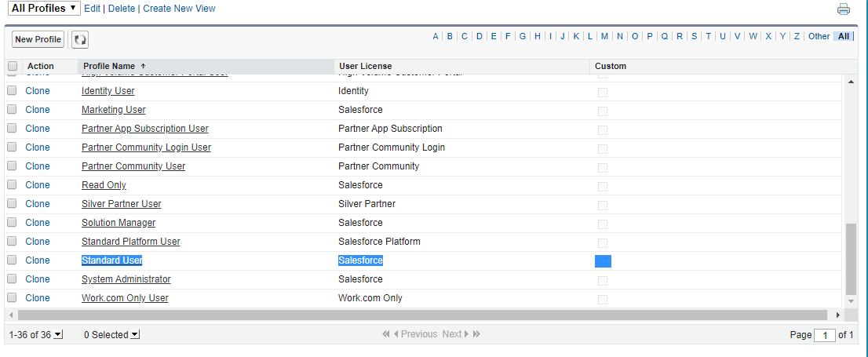The width and height of the screenshot is (868, 357).
Task: Open the Standard Platform User profile
Action: click(x=130, y=242)
